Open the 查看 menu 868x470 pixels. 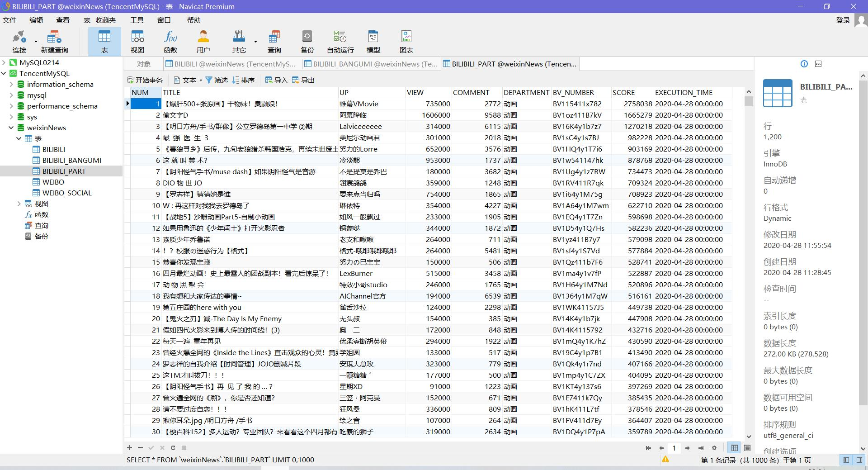click(63, 20)
